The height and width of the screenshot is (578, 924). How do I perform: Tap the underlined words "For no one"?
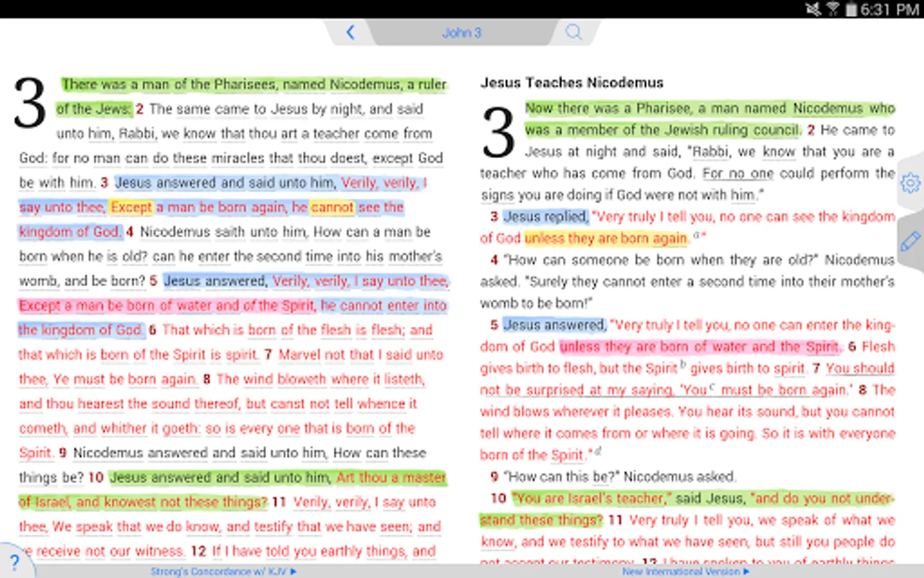(x=738, y=173)
